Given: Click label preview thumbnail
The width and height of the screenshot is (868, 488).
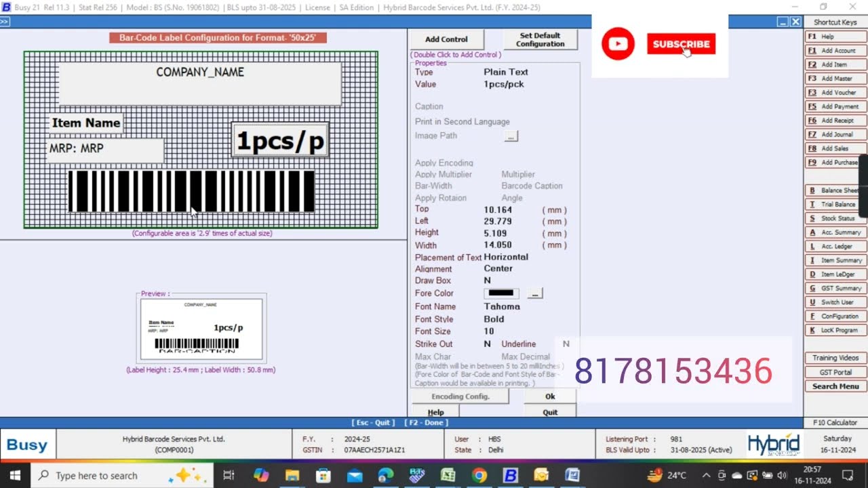Looking at the screenshot, I should (x=201, y=329).
